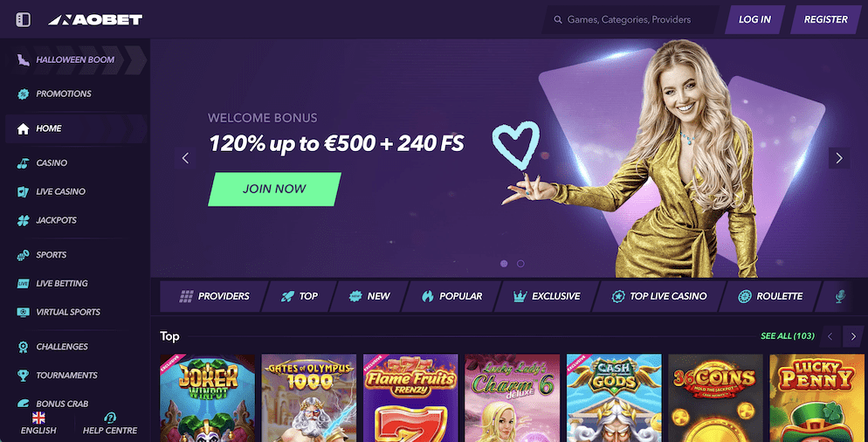The height and width of the screenshot is (442, 868).
Task: Click the Sports icon in the sidebar
Action: point(23,255)
